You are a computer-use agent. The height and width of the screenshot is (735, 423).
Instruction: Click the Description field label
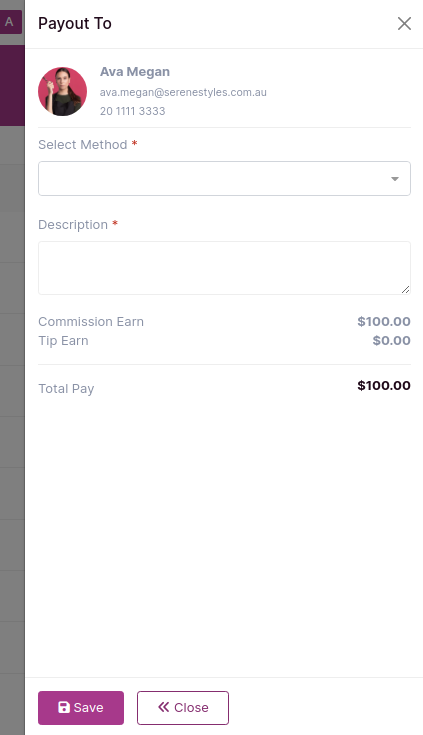tap(73, 225)
